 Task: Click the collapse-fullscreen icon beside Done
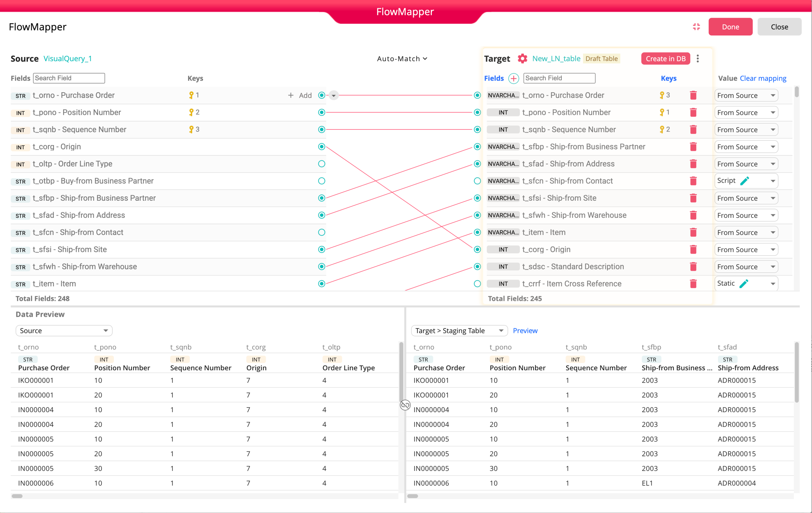[696, 27]
